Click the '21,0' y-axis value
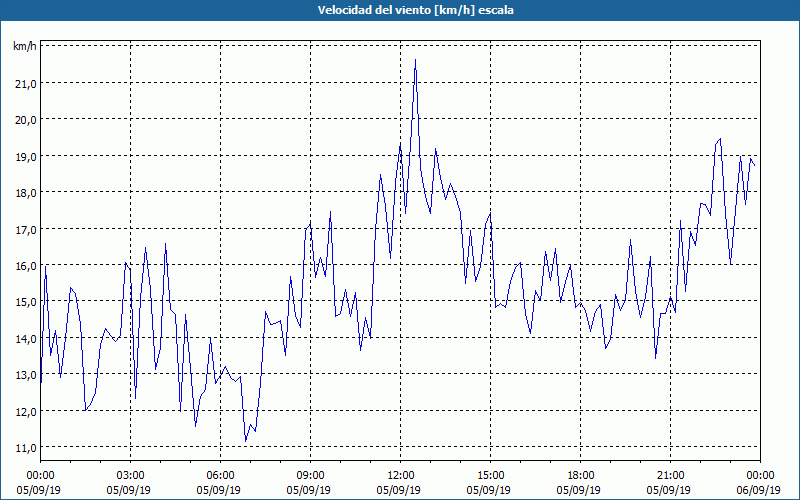The height and width of the screenshot is (500, 800). [x=27, y=84]
